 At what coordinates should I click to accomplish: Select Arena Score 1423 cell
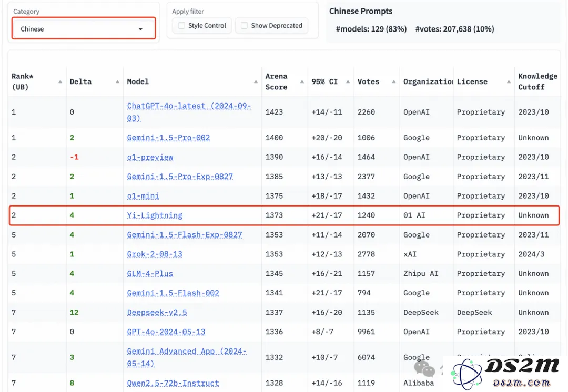(274, 112)
